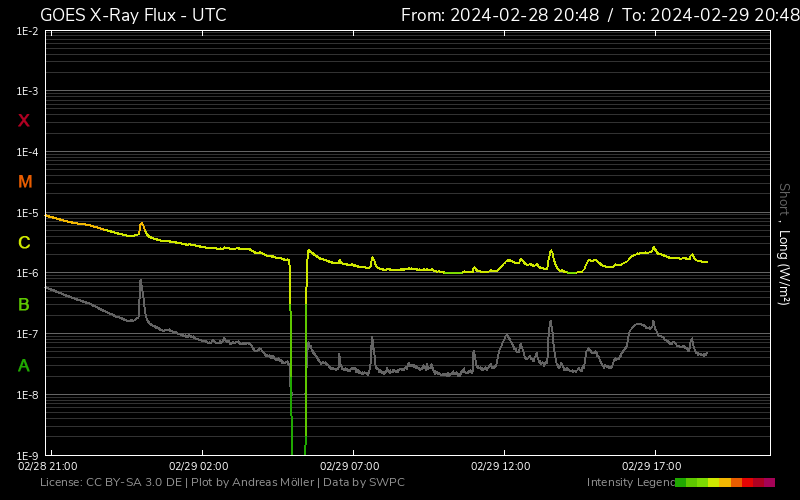
Task: Select the green B flare class label
Action: [23, 305]
